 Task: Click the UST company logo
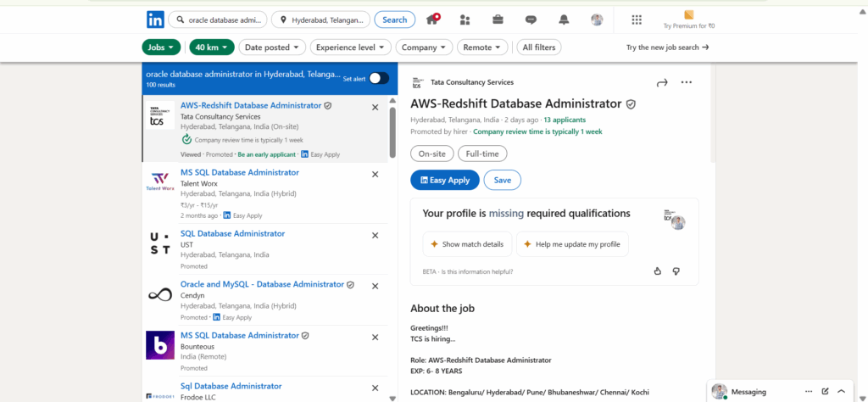160,243
